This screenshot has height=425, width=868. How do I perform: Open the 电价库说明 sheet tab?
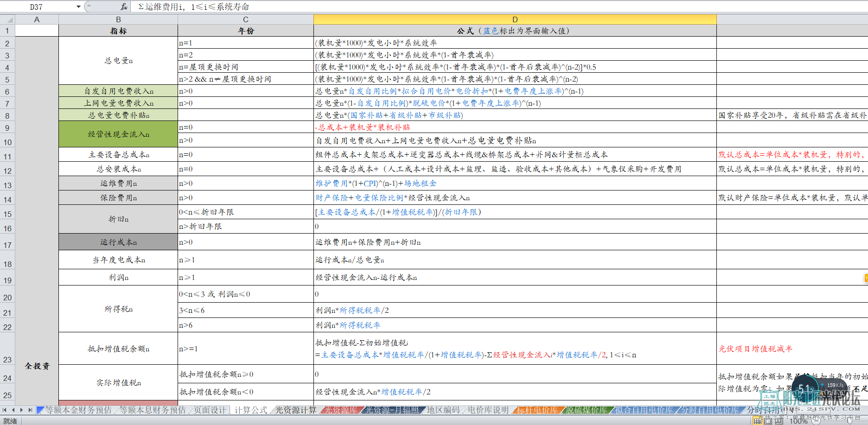488,410
